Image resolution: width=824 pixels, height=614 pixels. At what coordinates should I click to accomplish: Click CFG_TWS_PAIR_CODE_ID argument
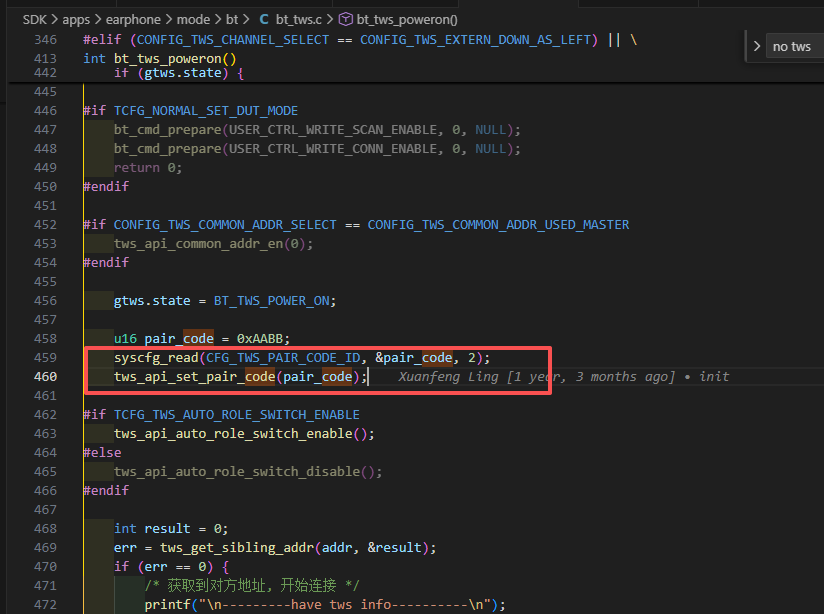coord(283,357)
